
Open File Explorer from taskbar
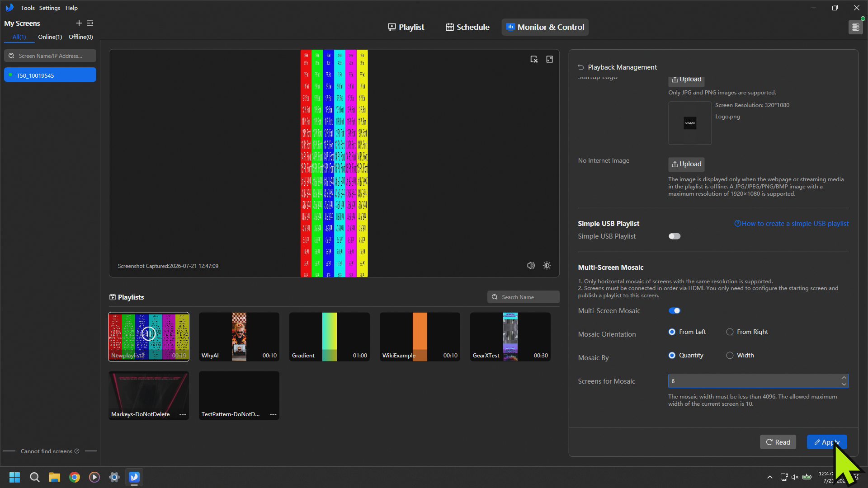[55, 477]
